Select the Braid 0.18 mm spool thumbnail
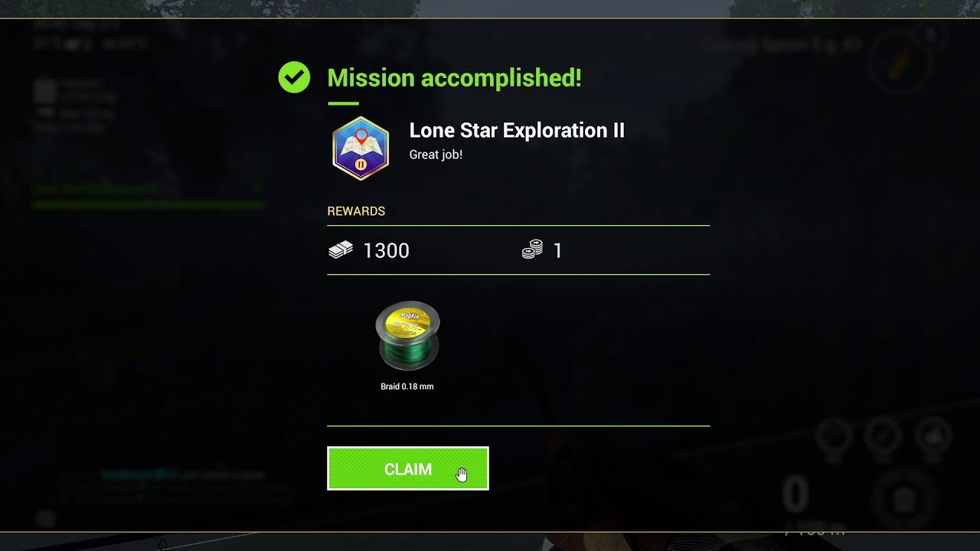980x551 pixels. [408, 335]
